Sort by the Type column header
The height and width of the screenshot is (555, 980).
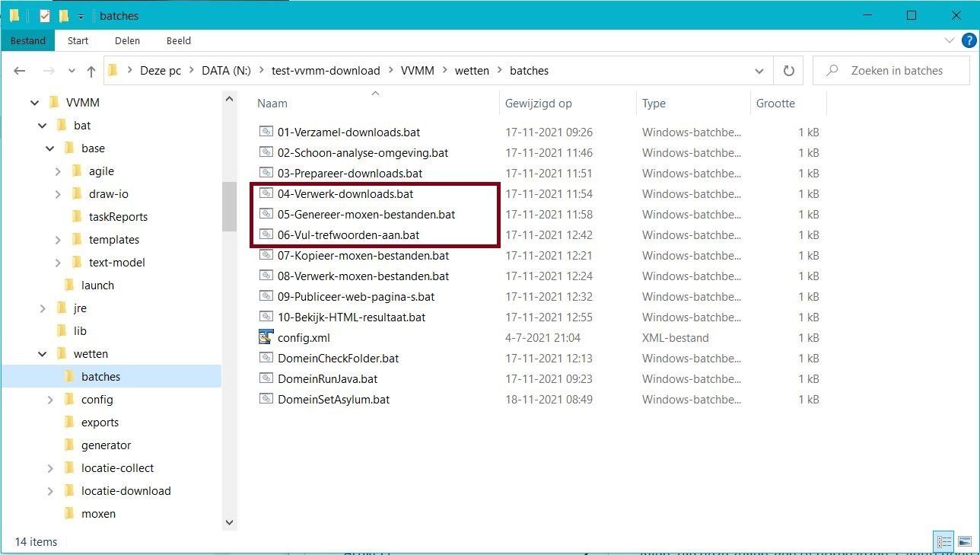click(654, 104)
